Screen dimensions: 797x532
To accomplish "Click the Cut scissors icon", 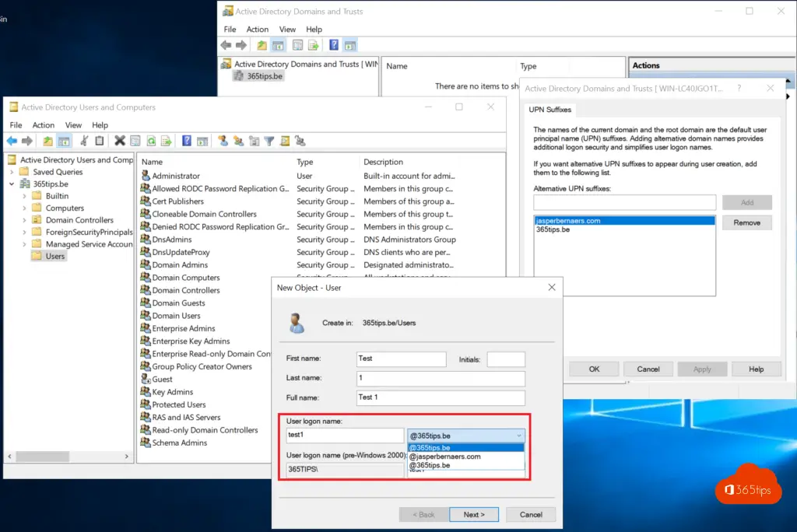I will (x=84, y=141).
